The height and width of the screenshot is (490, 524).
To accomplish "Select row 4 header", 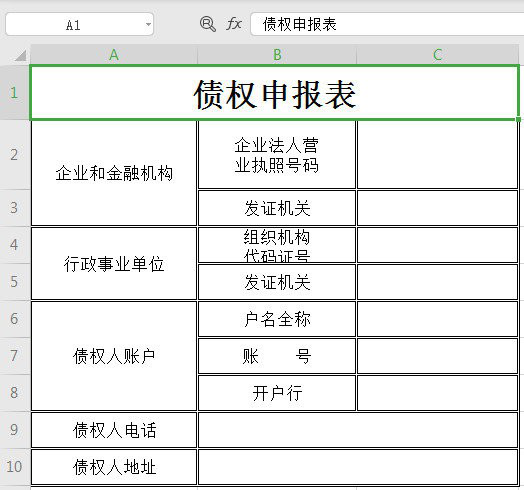I will [x=14, y=245].
